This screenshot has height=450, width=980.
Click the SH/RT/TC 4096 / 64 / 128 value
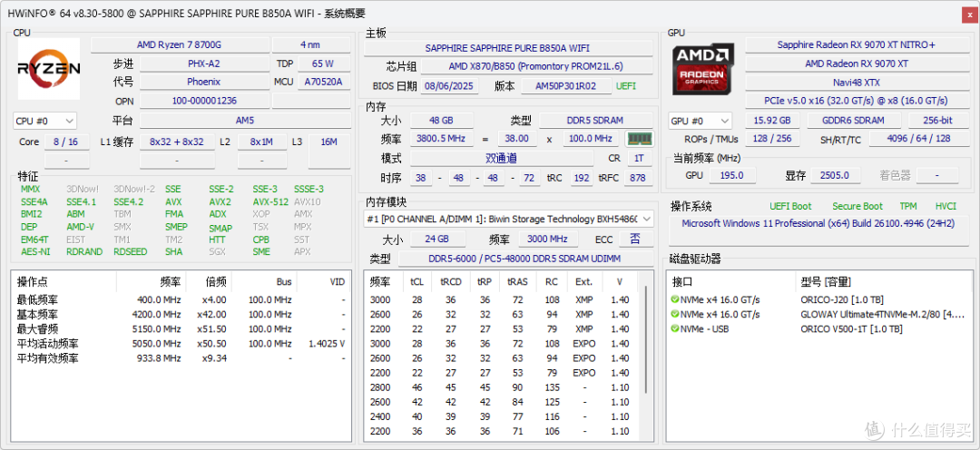pos(918,139)
